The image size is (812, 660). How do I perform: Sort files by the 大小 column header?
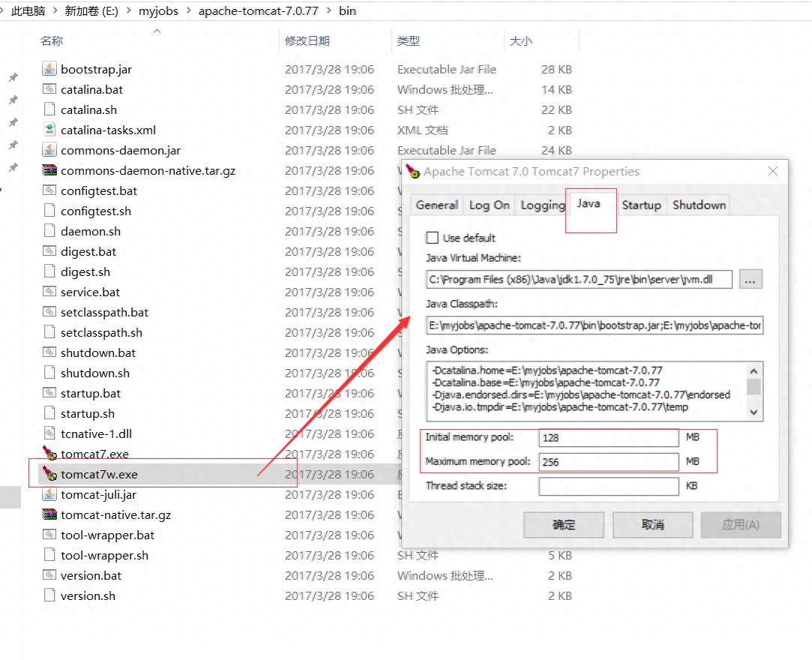520,41
